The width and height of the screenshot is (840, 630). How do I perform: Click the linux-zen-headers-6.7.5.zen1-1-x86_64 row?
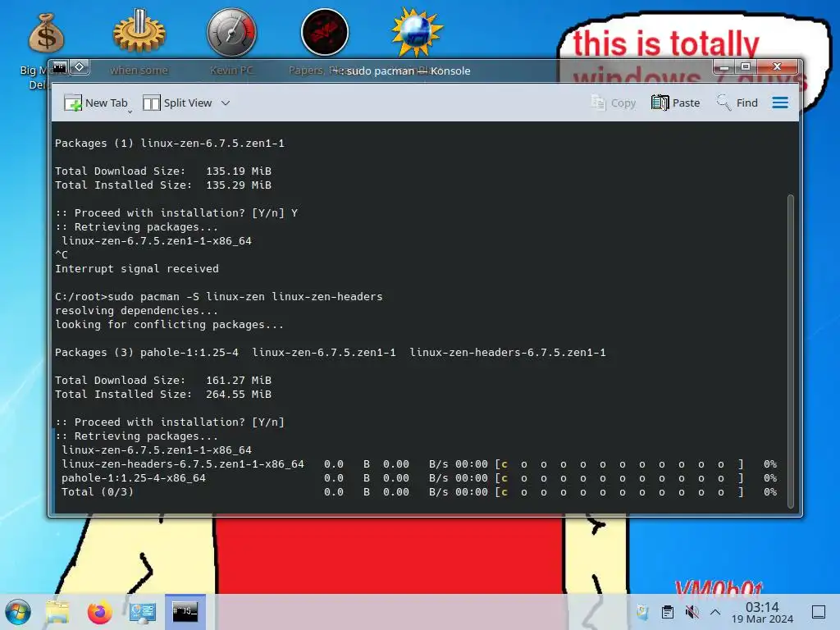coord(419,464)
